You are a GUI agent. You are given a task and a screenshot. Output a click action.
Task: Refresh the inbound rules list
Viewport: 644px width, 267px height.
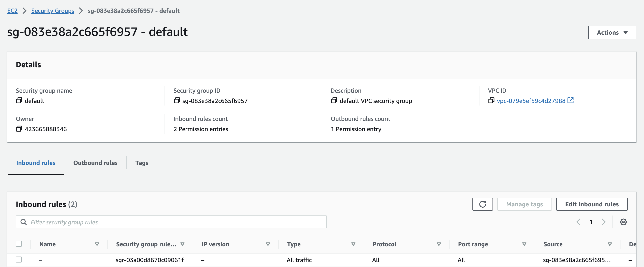(x=482, y=204)
